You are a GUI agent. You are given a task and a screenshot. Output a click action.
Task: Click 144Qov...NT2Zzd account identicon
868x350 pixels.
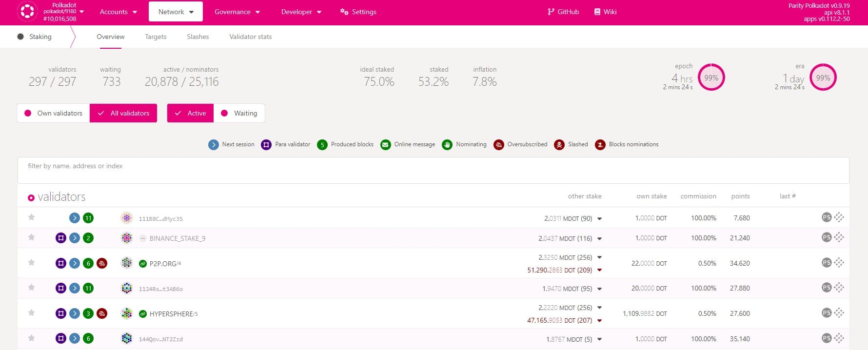[x=127, y=338]
